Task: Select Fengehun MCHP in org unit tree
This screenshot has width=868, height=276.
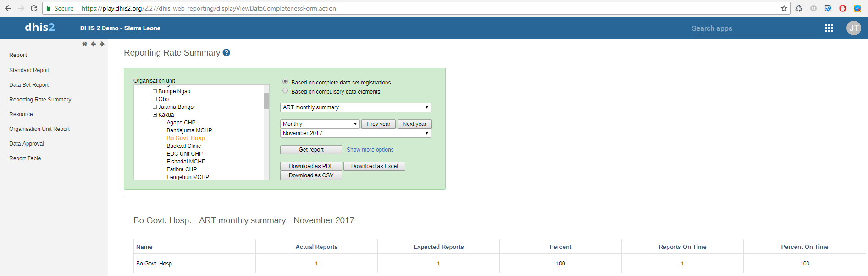Action: pos(188,177)
